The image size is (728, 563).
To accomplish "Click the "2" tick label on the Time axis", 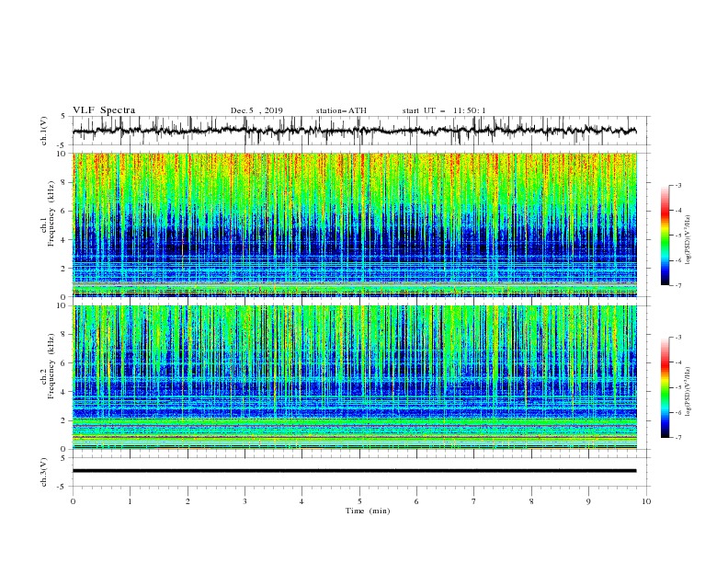I will pyautogui.click(x=188, y=501).
